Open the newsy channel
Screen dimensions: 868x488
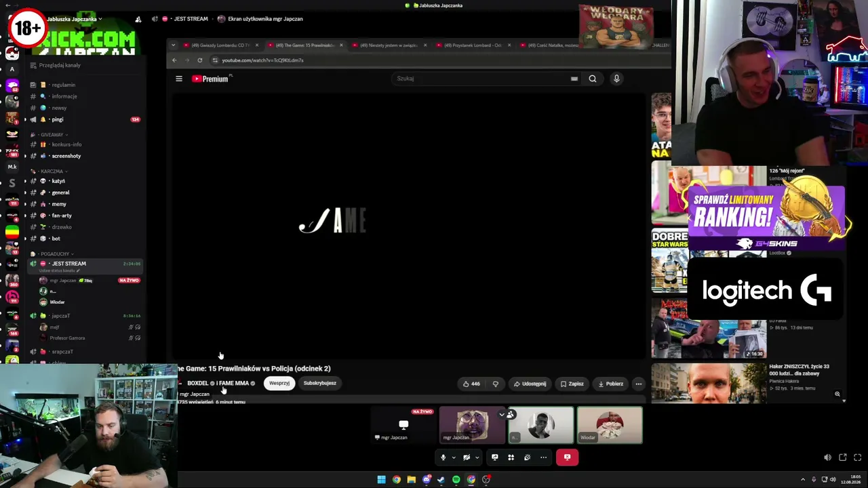(x=59, y=108)
